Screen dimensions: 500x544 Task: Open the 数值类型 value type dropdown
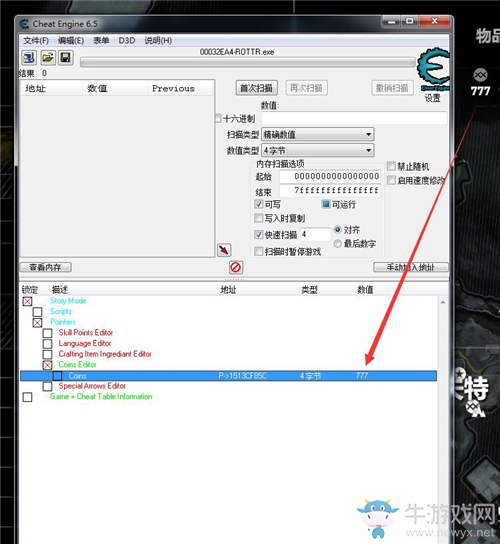pos(317,151)
